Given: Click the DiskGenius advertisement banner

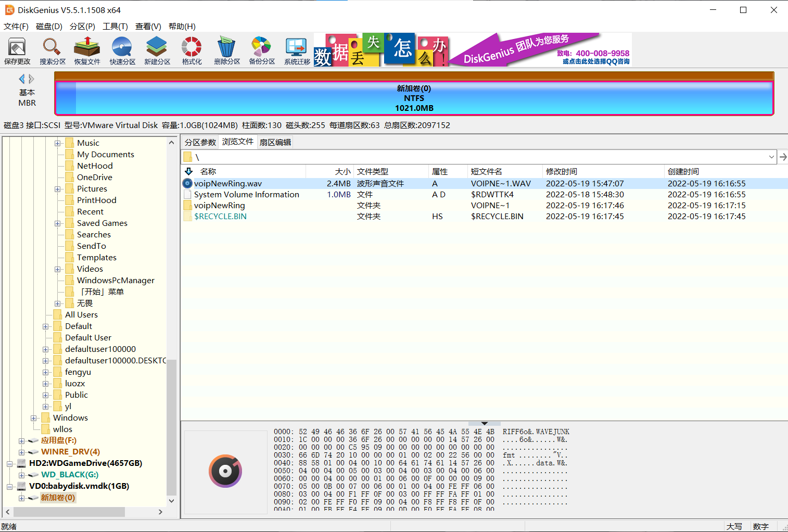Looking at the screenshot, I should tap(473, 49).
